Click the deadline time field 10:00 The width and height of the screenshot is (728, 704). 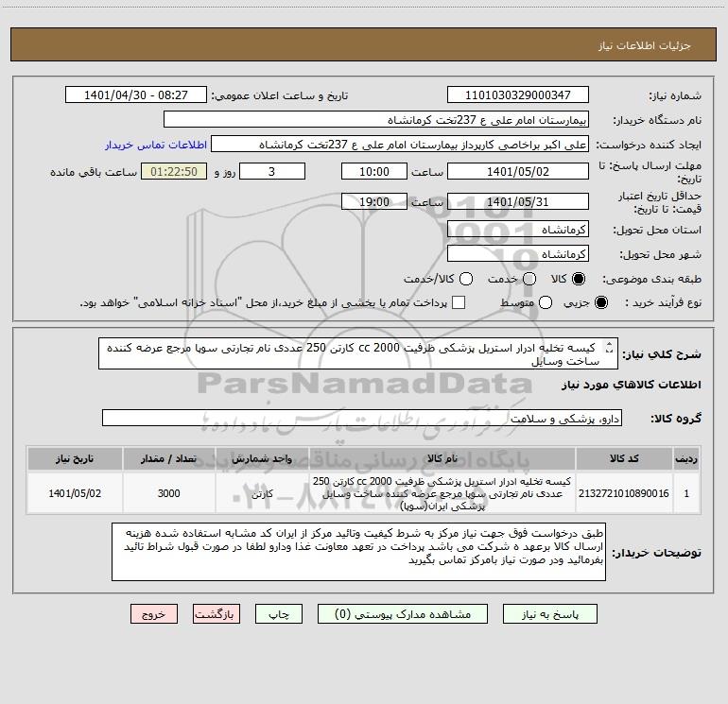point(374,171)
